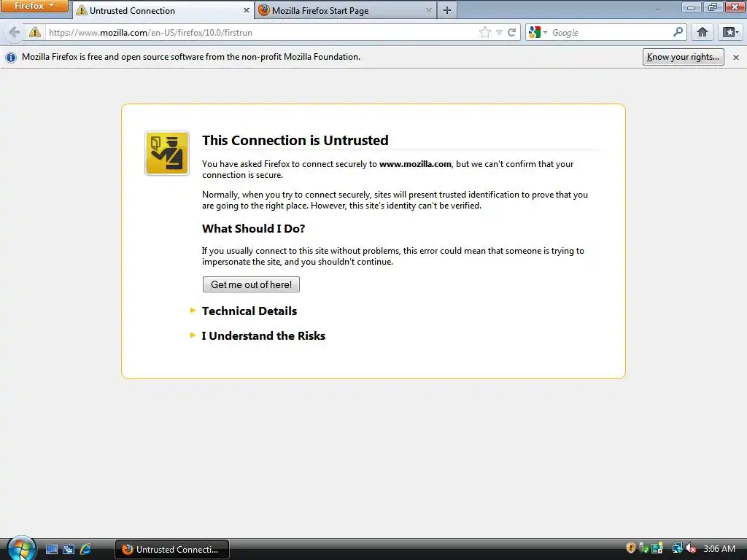This screenshot has height=560, width=747.
Task: Switch to the Mozilla Firefox Start Page tab
Action: coord(345,10)
